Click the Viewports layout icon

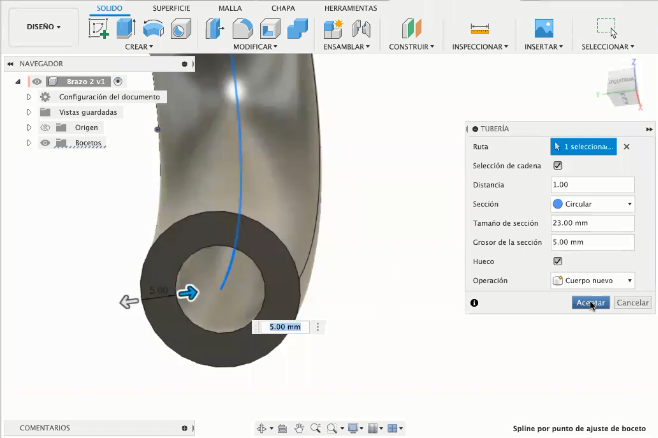coord(392,428)
